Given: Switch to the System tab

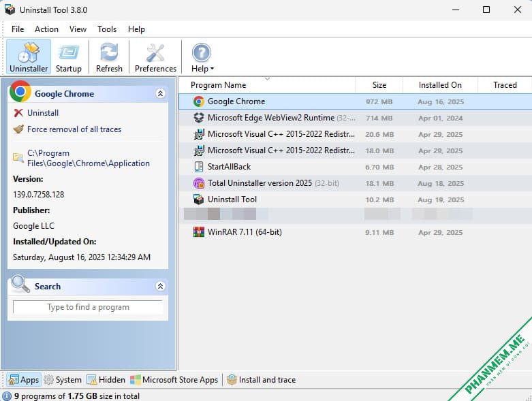Looking at the screenshot, I should pos(63,380).
